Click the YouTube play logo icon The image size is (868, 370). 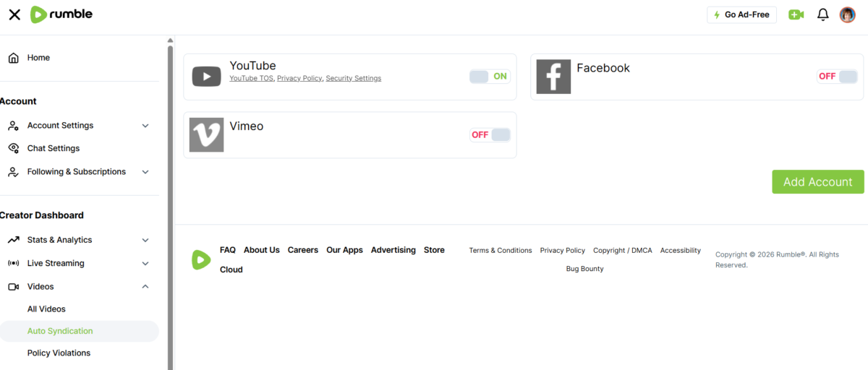(x=207, y=77)
